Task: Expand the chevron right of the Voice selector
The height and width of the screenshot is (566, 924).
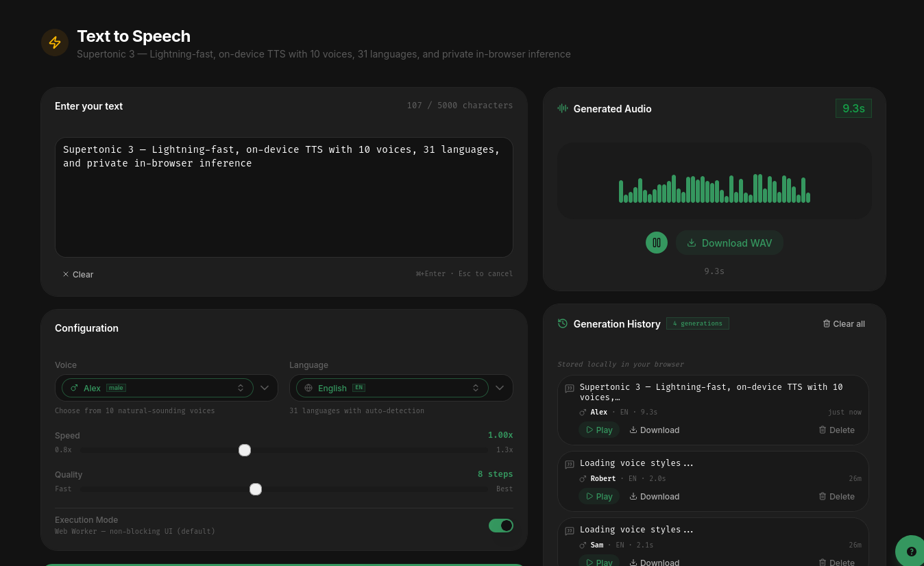Action: pos(265,388)
